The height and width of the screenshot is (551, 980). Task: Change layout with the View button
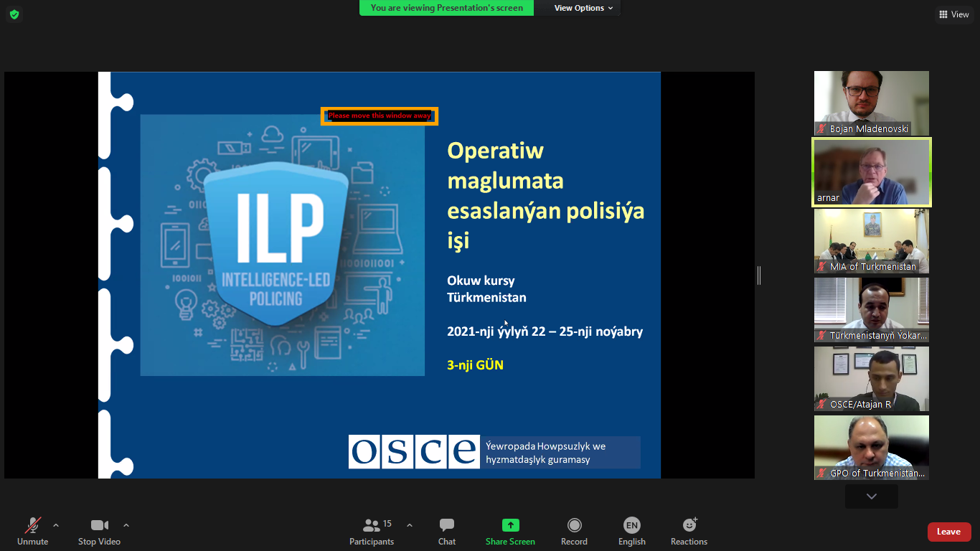click(953, 14)
